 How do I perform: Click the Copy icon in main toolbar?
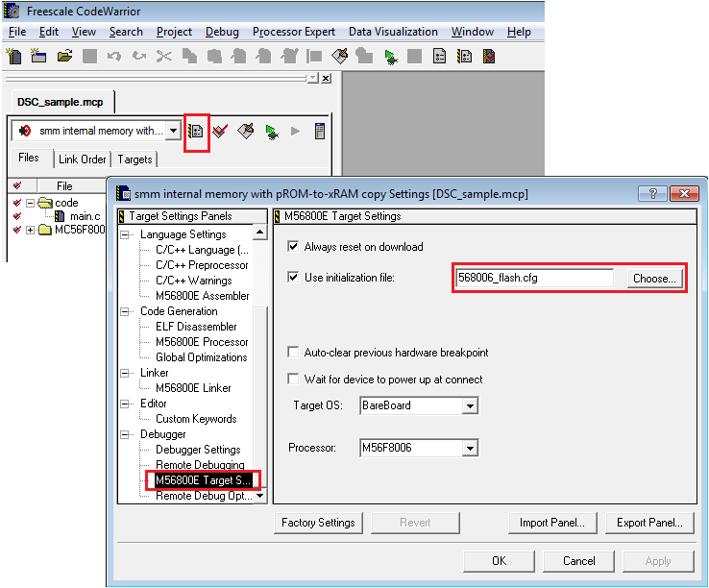click(189, 57)
